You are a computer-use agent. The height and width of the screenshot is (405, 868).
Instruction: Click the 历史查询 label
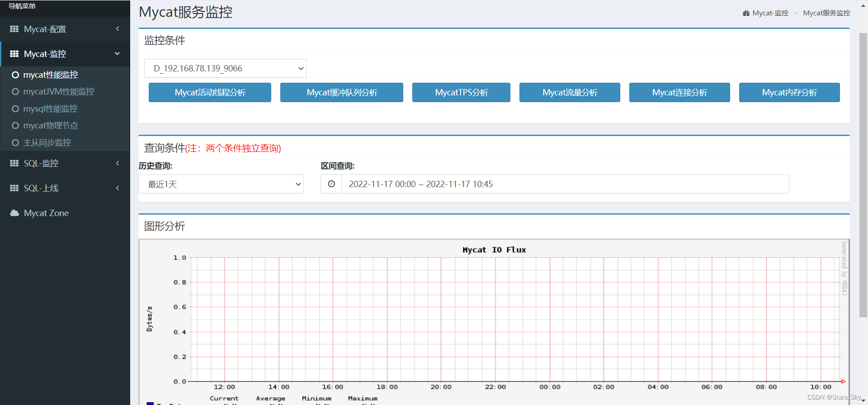(156, 166)
